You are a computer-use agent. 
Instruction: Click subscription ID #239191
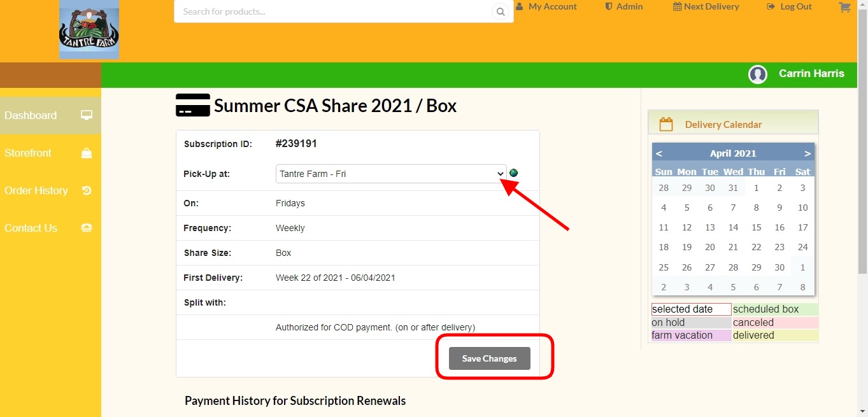coord(296,144)
